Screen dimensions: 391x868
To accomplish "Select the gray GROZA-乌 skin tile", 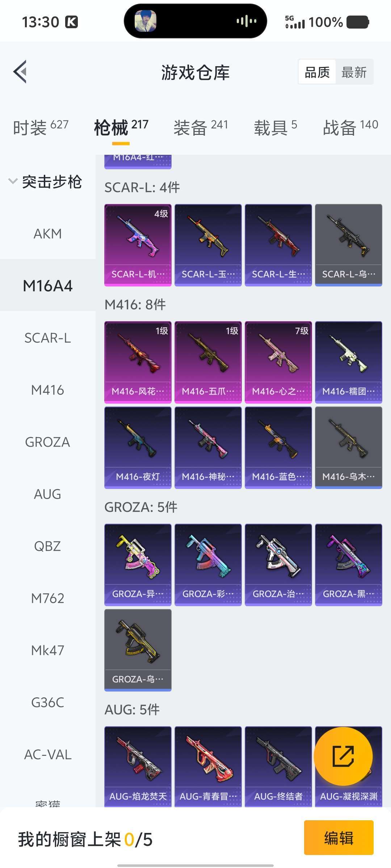I will [x=138, y=650].
